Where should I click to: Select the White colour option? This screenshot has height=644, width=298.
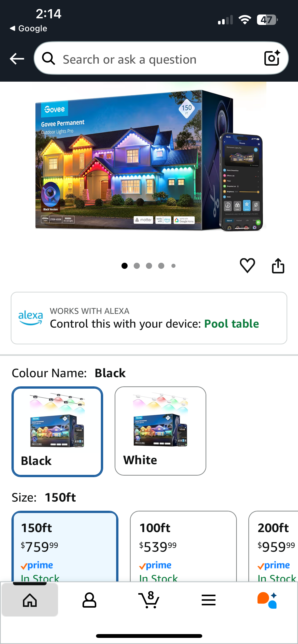[x=160, y=431]
